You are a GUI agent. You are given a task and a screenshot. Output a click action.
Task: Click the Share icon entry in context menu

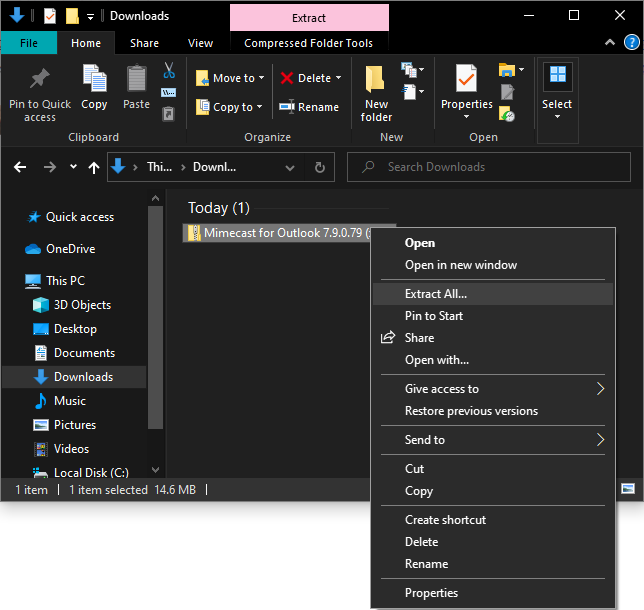click(388, 338)
